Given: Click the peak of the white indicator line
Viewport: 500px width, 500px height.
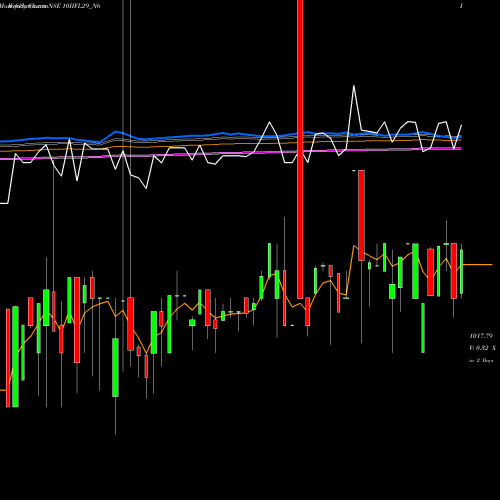Looking at the screenshot, I should [354, 86].
